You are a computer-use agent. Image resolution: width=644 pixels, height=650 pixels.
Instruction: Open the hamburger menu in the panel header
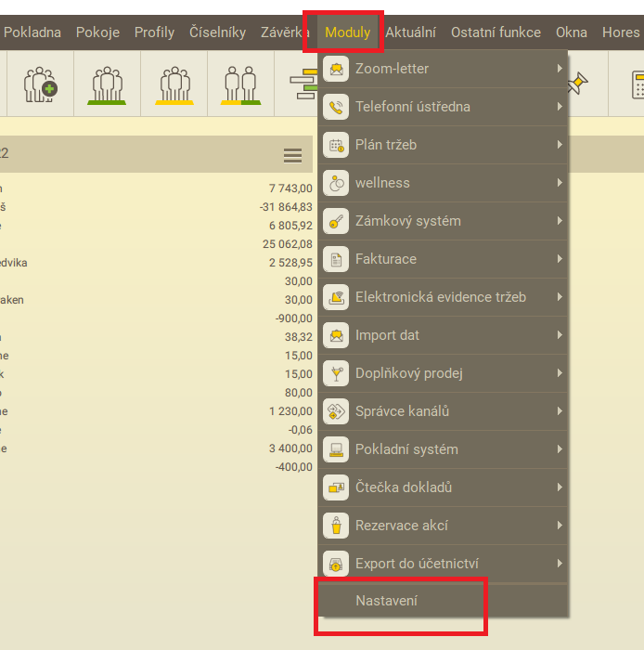pyautogui.click(x=292, y=155)
